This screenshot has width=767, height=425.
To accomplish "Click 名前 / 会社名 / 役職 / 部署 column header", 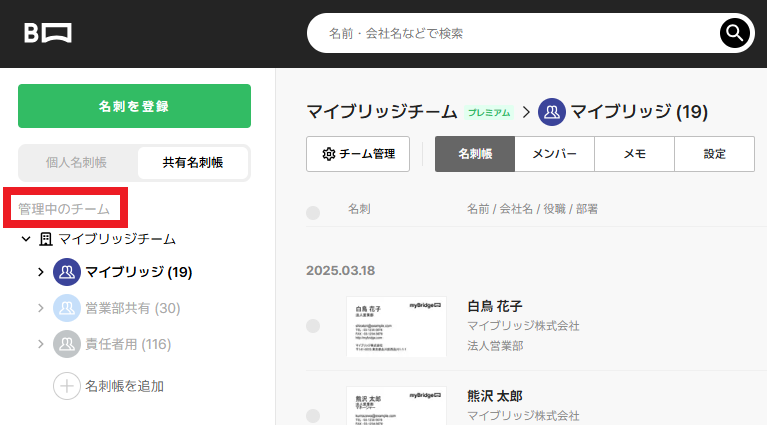I will [532, 209].
